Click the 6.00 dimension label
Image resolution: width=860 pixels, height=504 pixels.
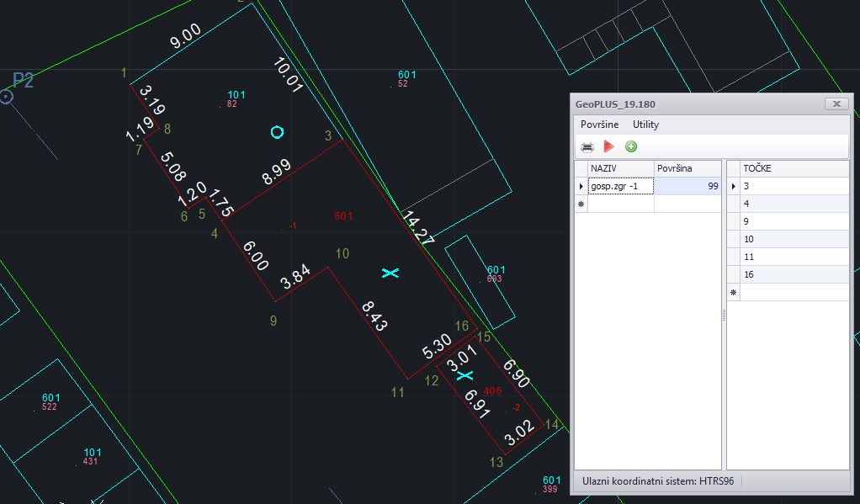tap(256, 256)
